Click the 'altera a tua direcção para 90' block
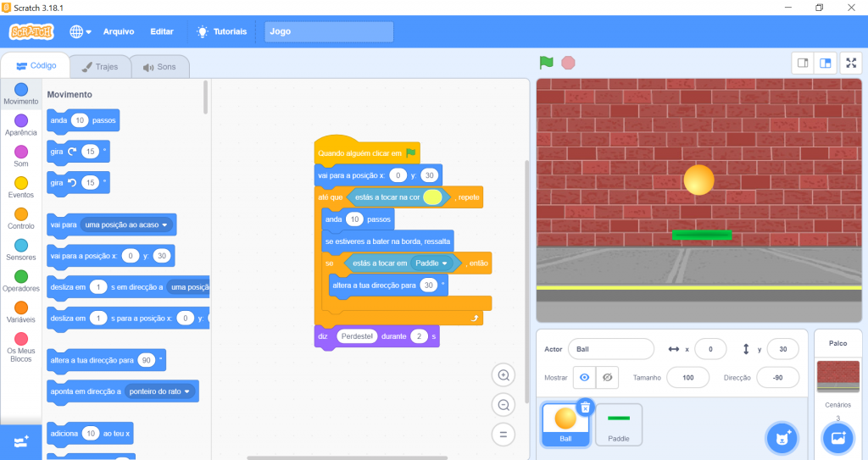The width and height of the screenshot is (868, 460). (x=106, y=360)
